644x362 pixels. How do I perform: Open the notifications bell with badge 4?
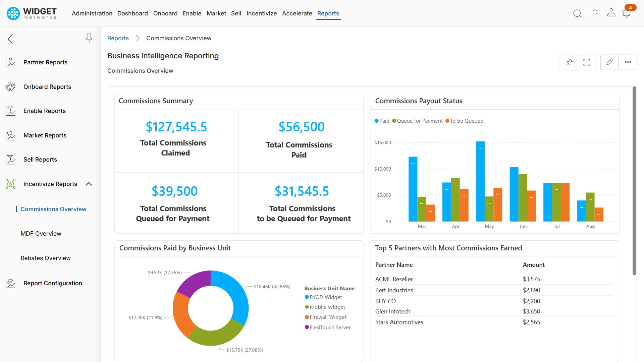(626, 13)
